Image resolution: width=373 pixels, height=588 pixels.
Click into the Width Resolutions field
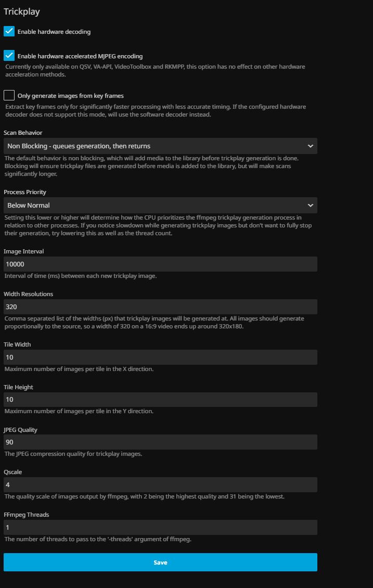tap(160, 306)
